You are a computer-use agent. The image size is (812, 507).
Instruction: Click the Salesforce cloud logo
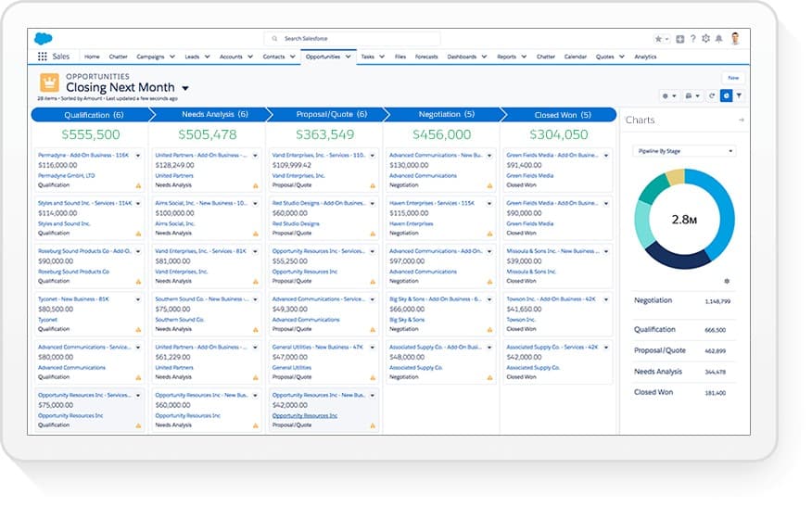[43, 38]
